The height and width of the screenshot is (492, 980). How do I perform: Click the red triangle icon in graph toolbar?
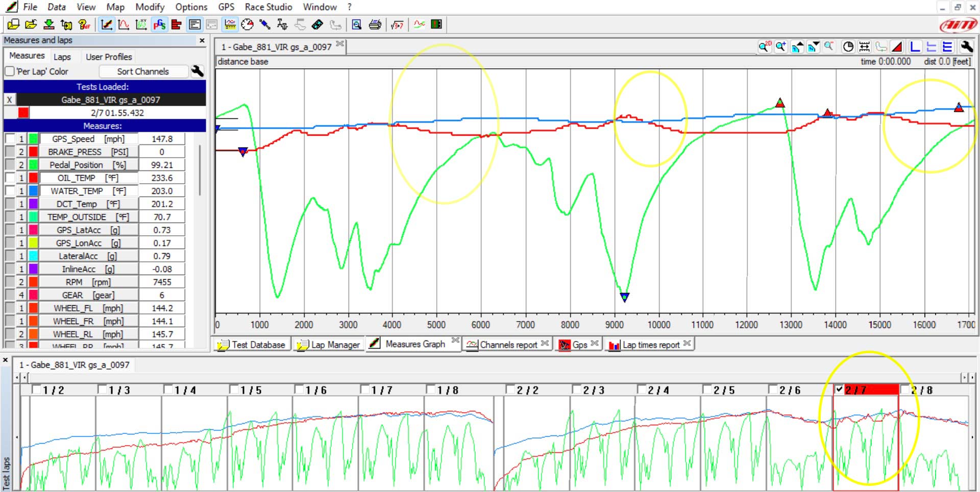897,47
